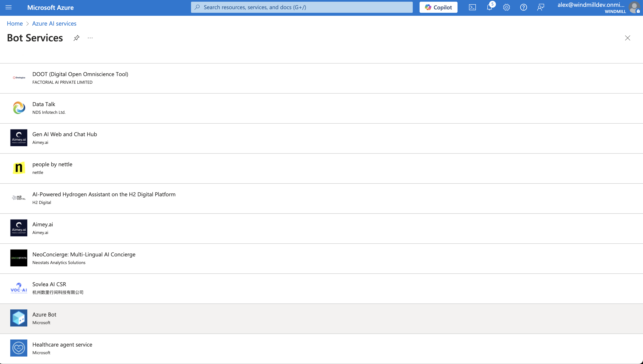Open the Copilot assistant

click(x=438, y=7)
